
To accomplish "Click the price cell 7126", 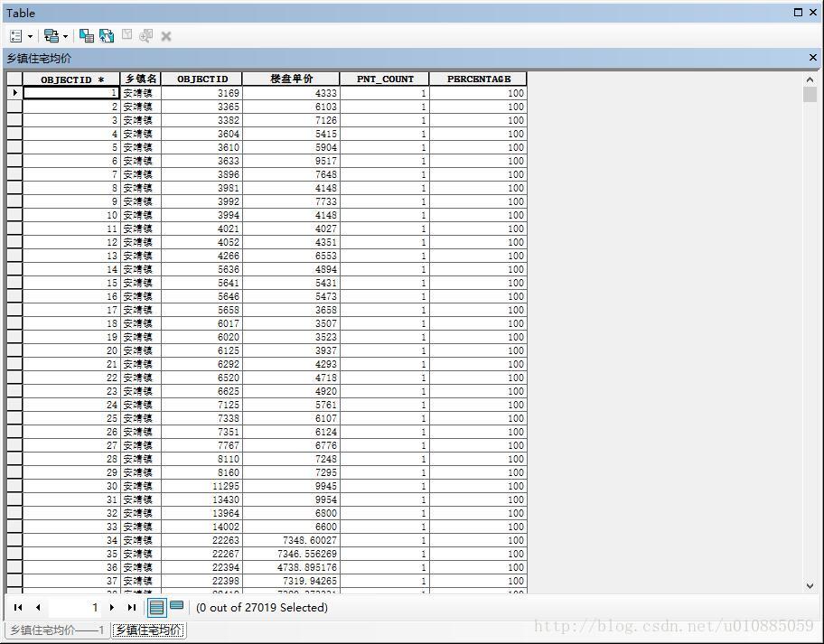I will click(x=291, y=120).
